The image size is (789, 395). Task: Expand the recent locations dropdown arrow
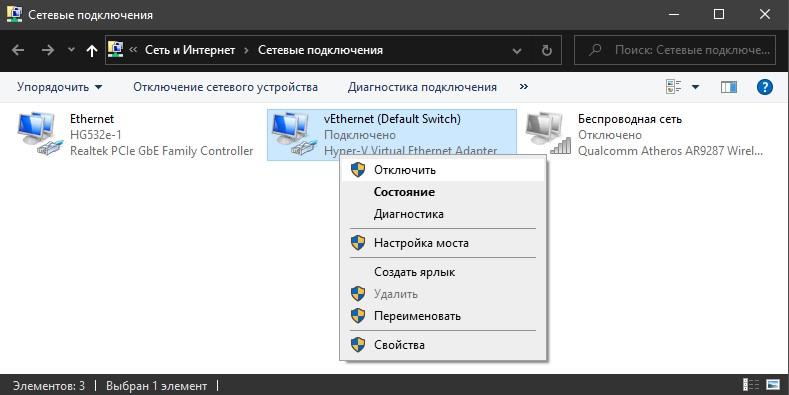[x=71, y=50]
